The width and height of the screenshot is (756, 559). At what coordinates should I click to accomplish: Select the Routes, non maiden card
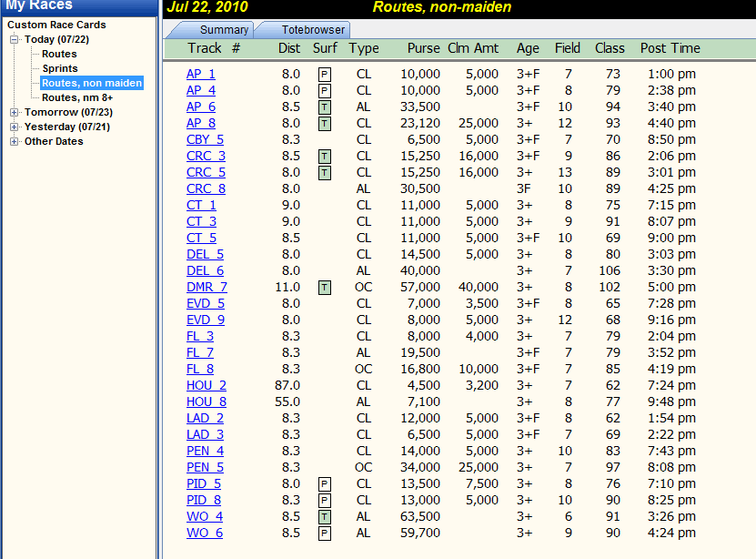pyautogui.click(x=92, y=83)
